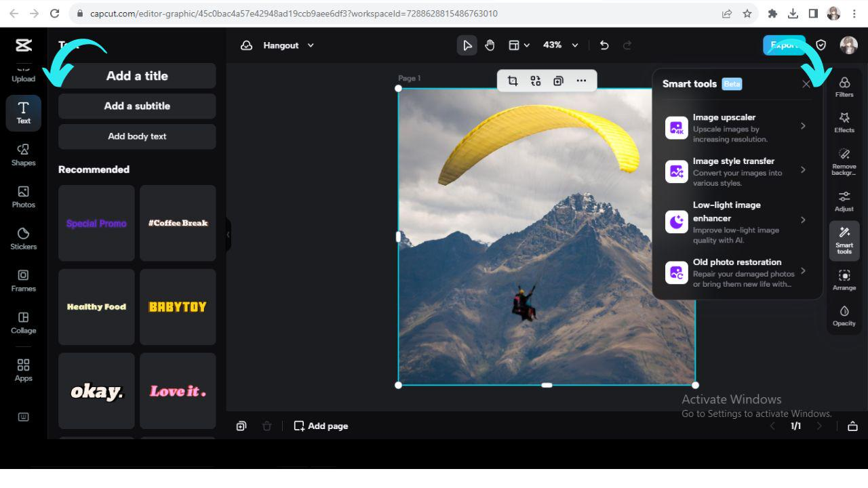Open the Stickers panel

click(x=24, y=239)
